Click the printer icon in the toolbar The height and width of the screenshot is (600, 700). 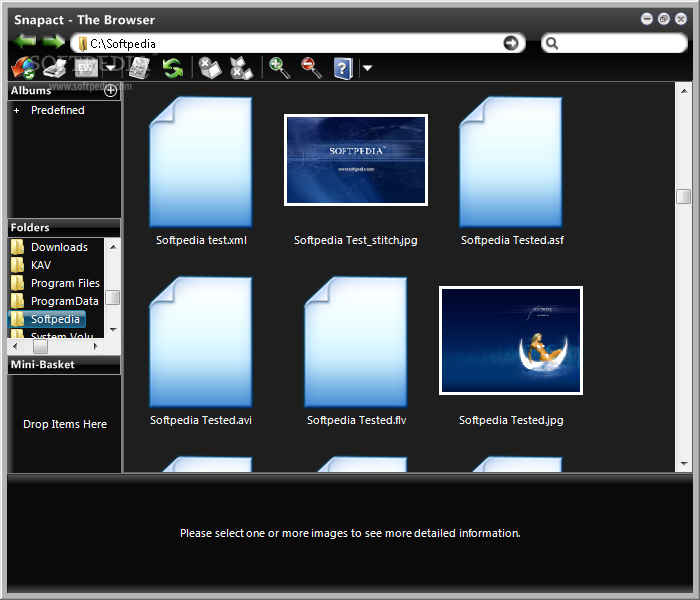54,68
